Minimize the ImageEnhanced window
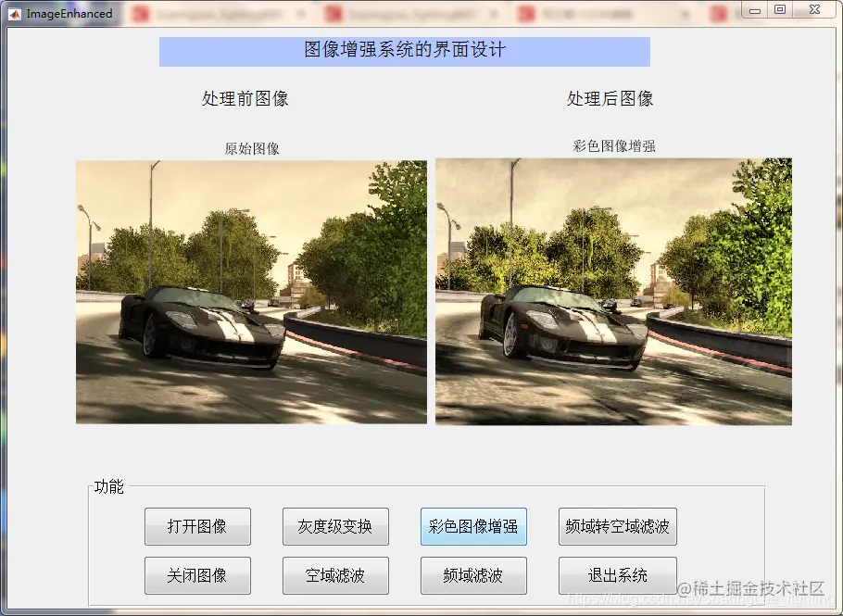Viewport: 843px width, 616px height. click(755, 9)
